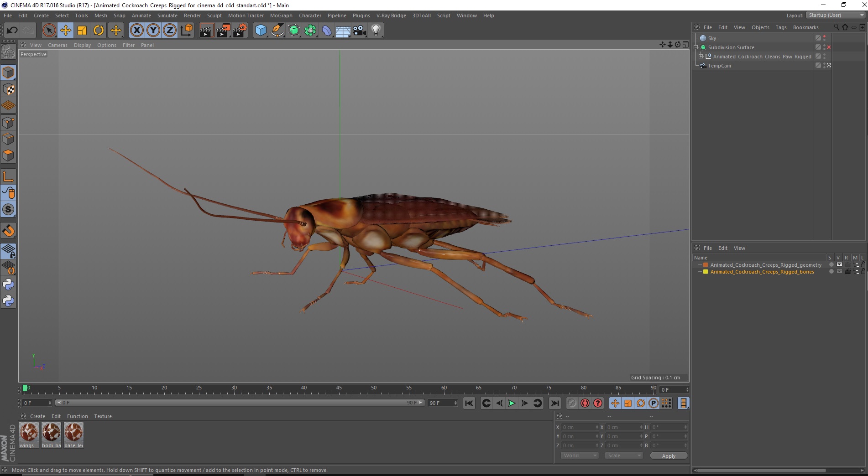Activate the Move tool in top toolbar
The width and height of the screenshot is (868, 476).
(65, 31)
